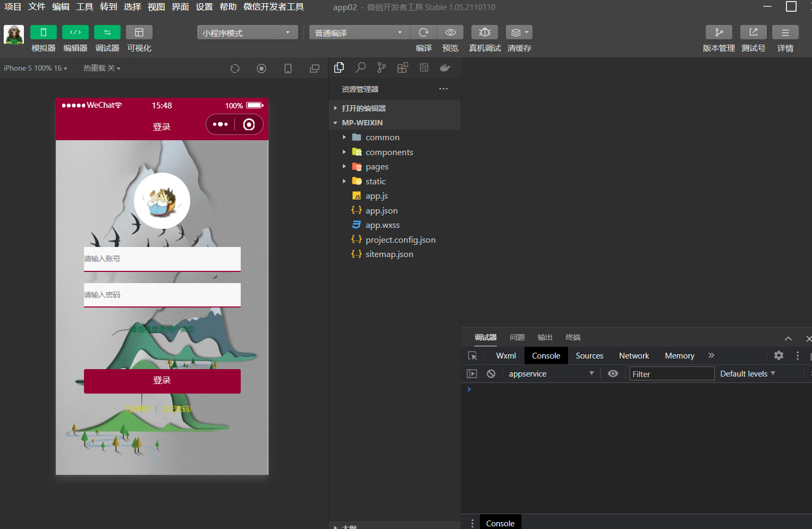Screen dimensions: 812x529
Task: Switch to the Memory tab
Action: (x=680, y=356)
